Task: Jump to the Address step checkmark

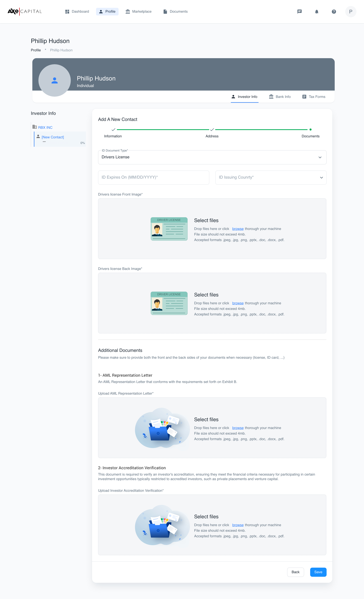Action: (x=212, y=130)
